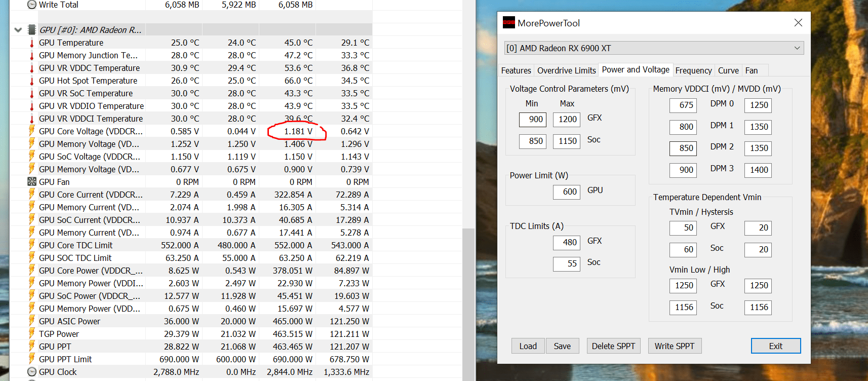Screen dimensions: 868x381
Task: Click the lightning icon for GPU PPT Limit
Action: (32, 359)
